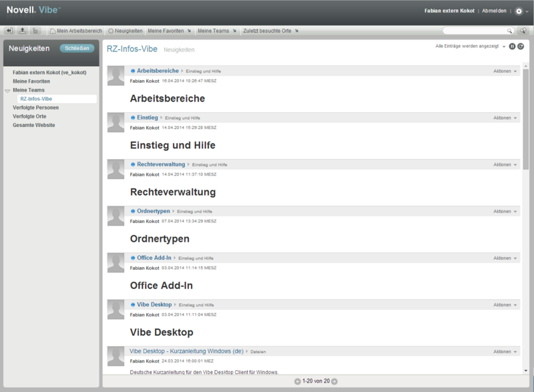Open Aktionen dropdown for Ordnertypen entry

tap(505, 212)
